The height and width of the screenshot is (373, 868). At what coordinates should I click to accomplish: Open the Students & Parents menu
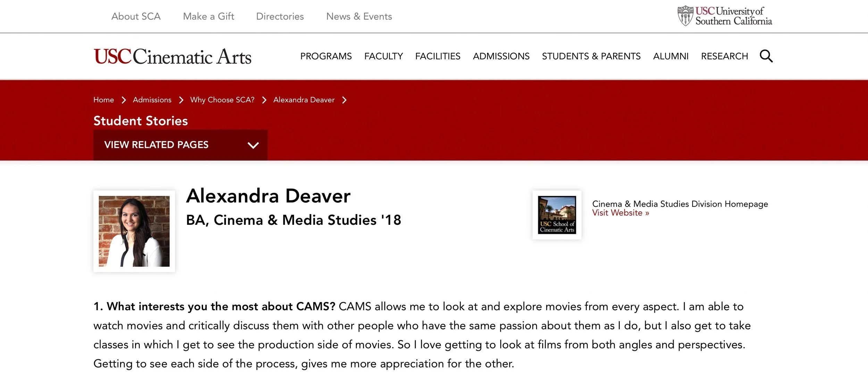[x=591, y=56]
